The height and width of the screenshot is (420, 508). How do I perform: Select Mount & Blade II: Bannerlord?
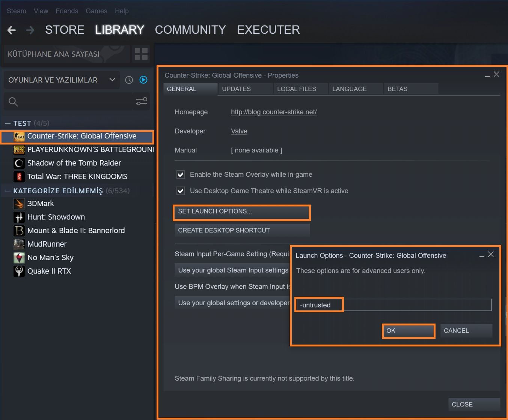77,231
